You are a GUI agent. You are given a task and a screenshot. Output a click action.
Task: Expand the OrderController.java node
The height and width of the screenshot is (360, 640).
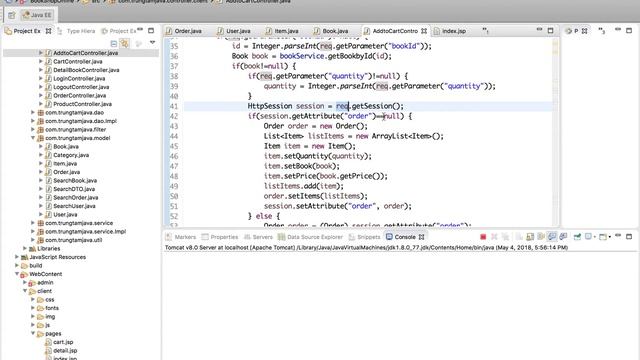(x=40, y=95)
